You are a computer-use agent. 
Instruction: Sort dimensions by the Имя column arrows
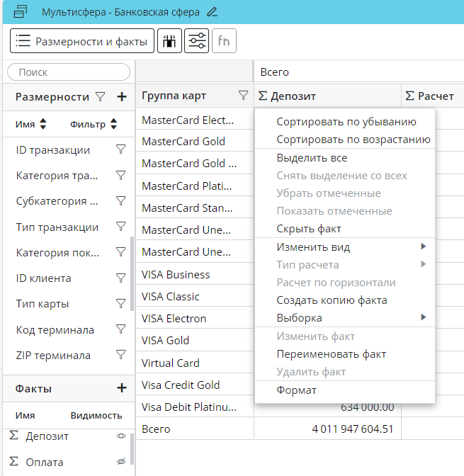(x=43, y=125)
